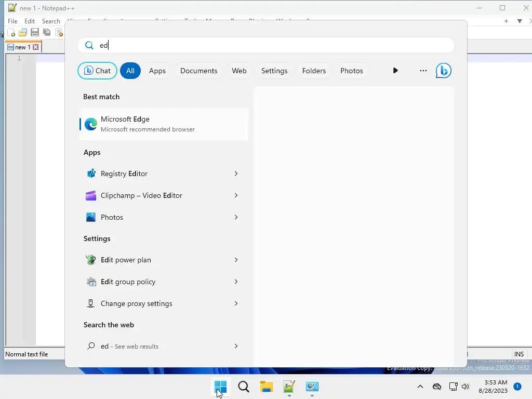This screenshot has height=399, width=532.
Task: Click the Chat button in search panel
Action: (97, 71)
